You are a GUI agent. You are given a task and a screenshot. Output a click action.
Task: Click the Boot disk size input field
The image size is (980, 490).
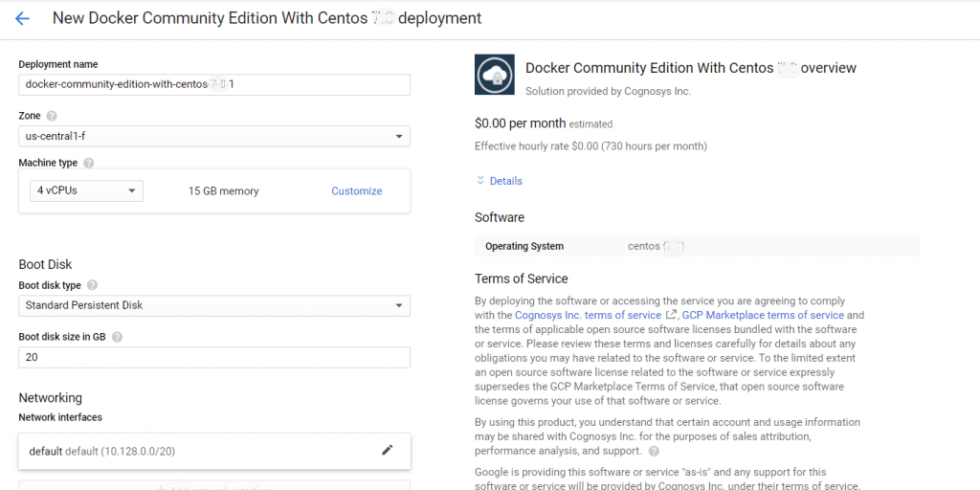214,357
